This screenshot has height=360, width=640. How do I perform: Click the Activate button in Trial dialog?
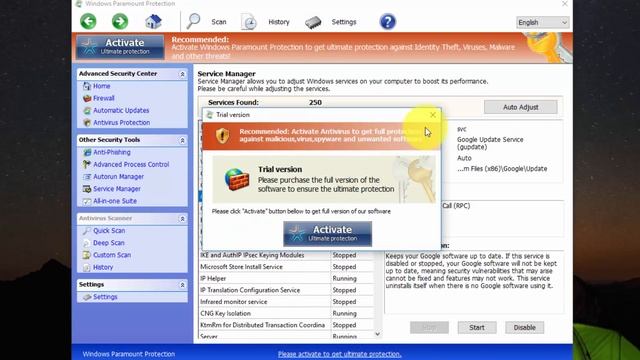click(327, 234)
